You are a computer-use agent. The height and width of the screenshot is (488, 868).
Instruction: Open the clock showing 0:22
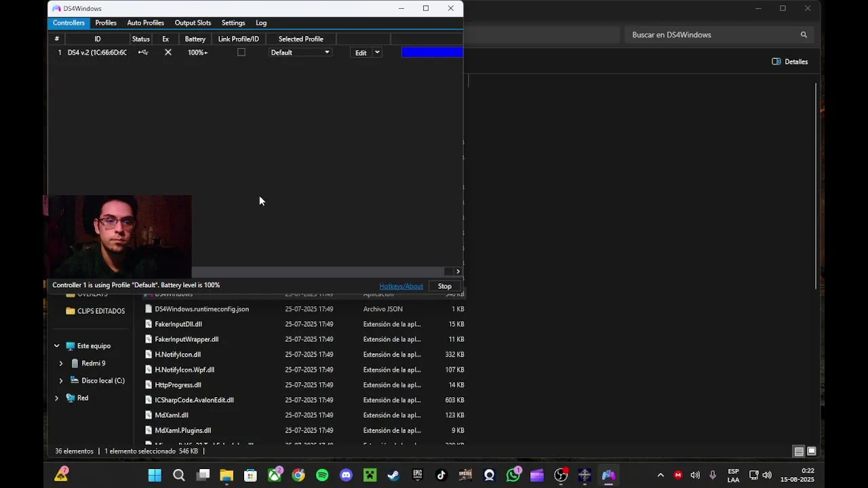(797, 475)
